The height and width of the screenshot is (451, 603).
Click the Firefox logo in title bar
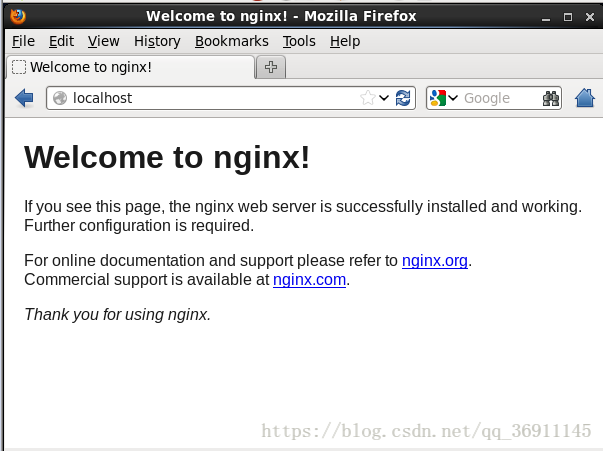click(x=18, y=16)
